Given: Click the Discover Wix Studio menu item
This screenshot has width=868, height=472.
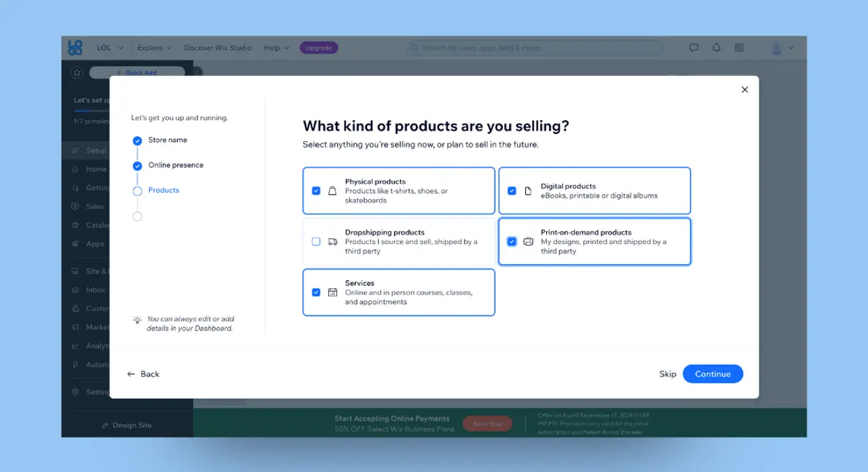Looking at the screenshot, I should (217, 48).
